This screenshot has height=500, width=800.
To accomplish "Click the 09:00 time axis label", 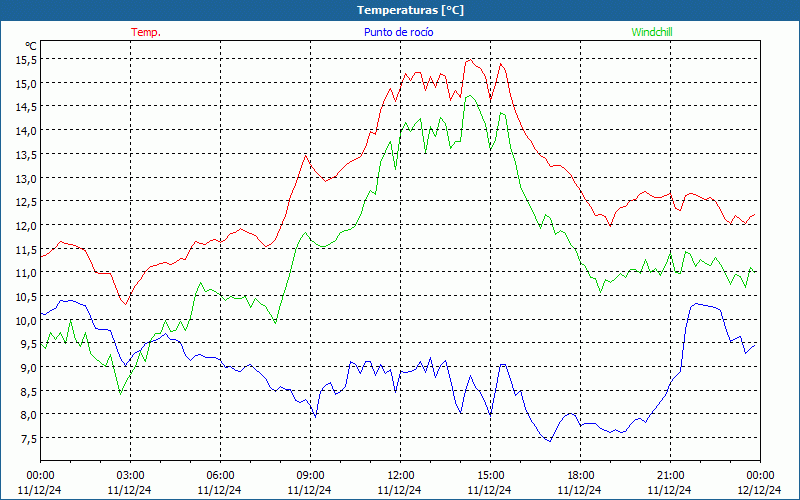I will coord(310,476).
